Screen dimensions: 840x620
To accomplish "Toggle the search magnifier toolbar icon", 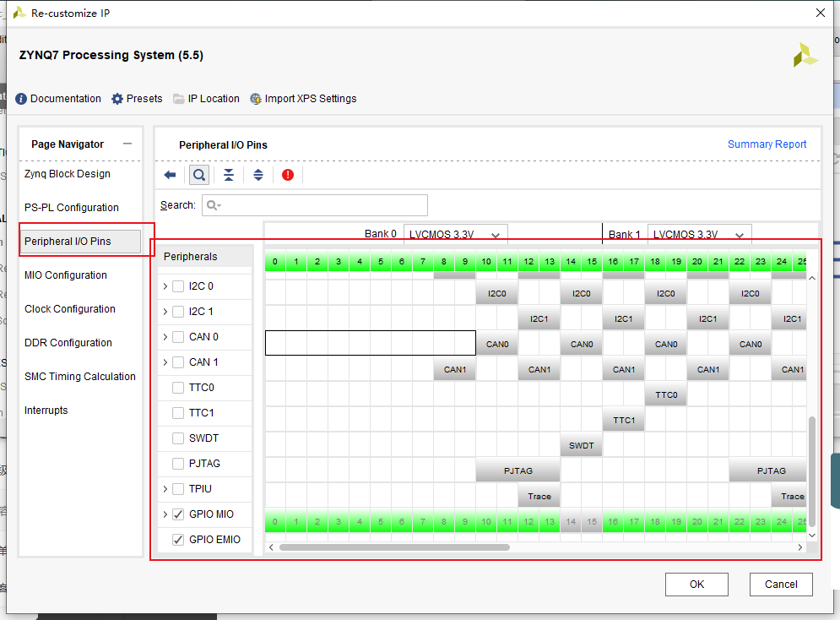I will (198, 175).
